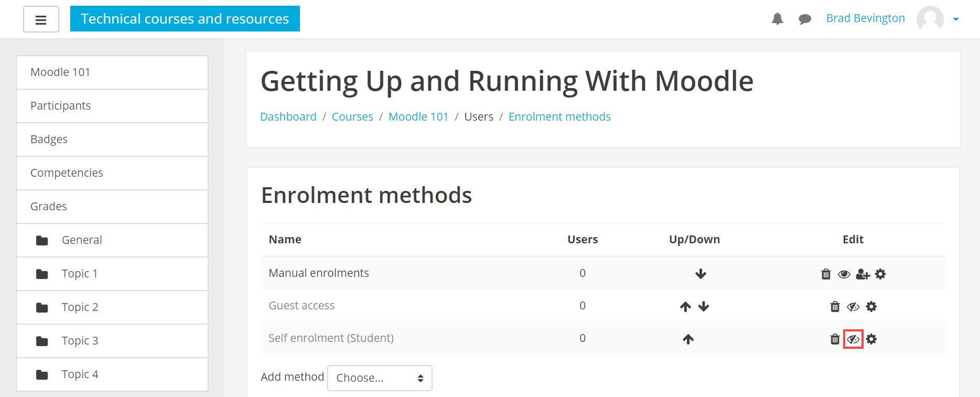Screen dimensions: 980x397
Task: Open settings gear for Self enrolment
Action: click(871, 339)
